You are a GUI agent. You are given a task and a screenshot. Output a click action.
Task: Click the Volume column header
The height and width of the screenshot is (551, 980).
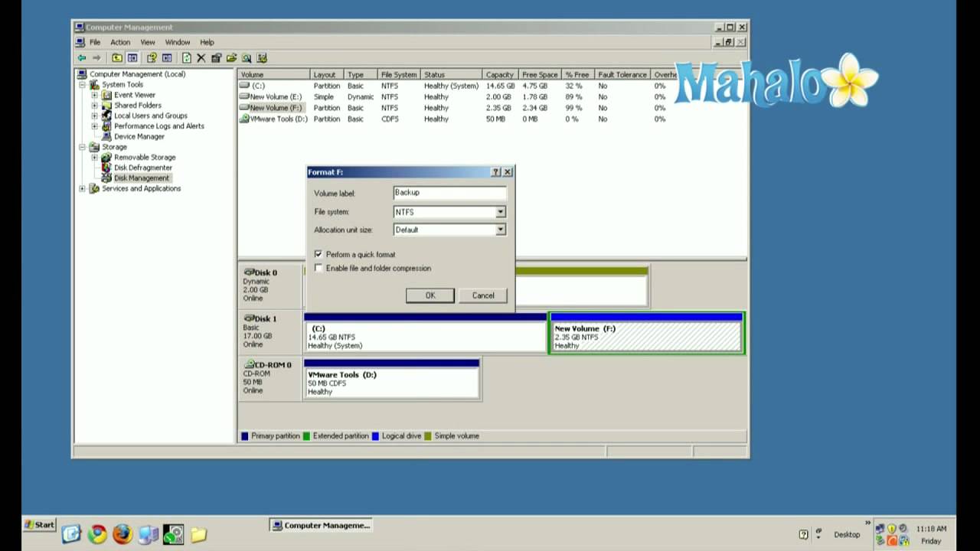coord(274,75)
